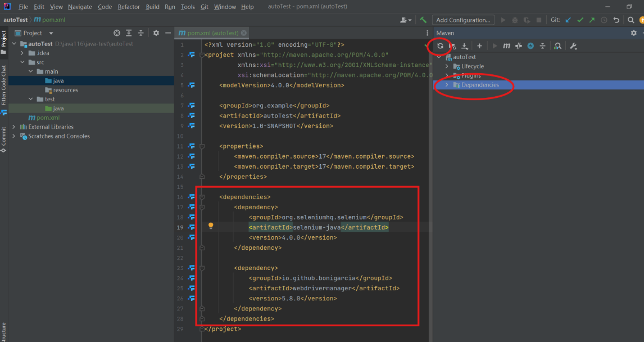Viewport: 644px width, 342px height.
Task: Open the Project view type dropdown
Action: click(51, 33)
